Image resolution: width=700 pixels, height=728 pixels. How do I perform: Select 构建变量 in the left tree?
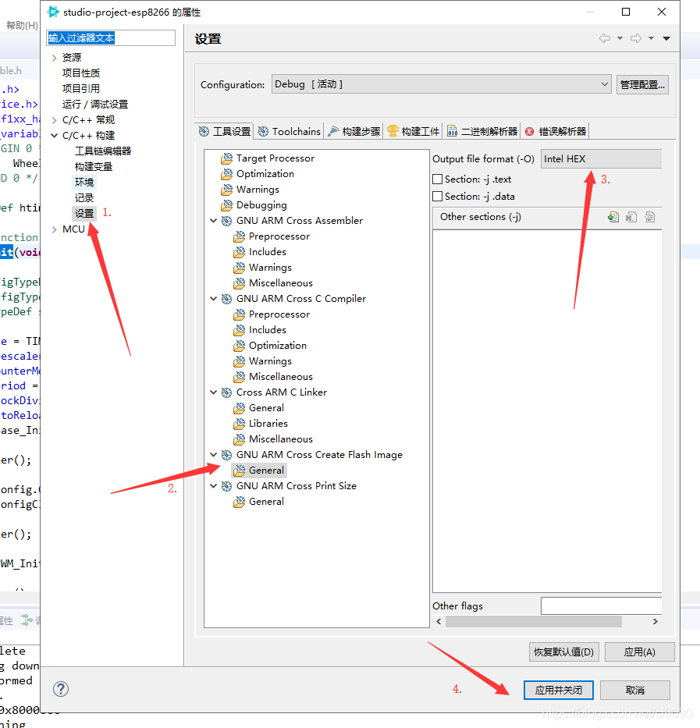point(94,167)
